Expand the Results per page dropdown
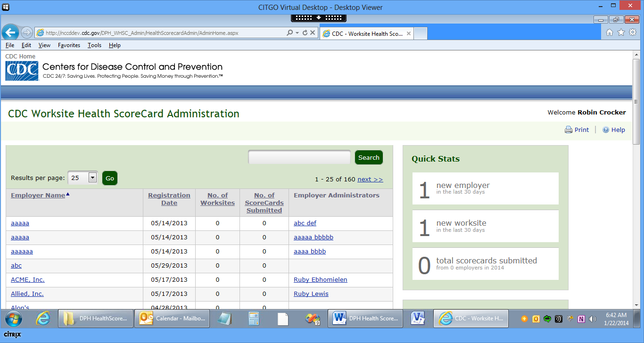The height and width of the screenshot is (343, 644). tap(92, 178)
